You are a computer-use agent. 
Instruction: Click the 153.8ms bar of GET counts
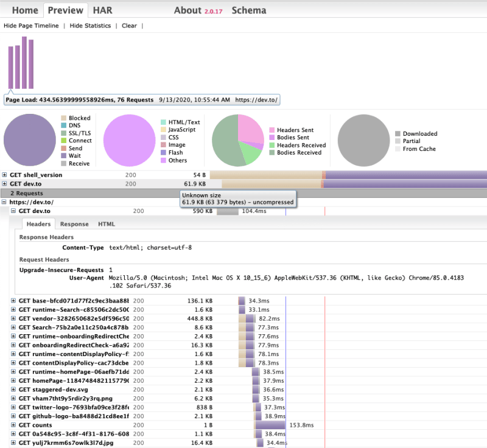[270, 425]
